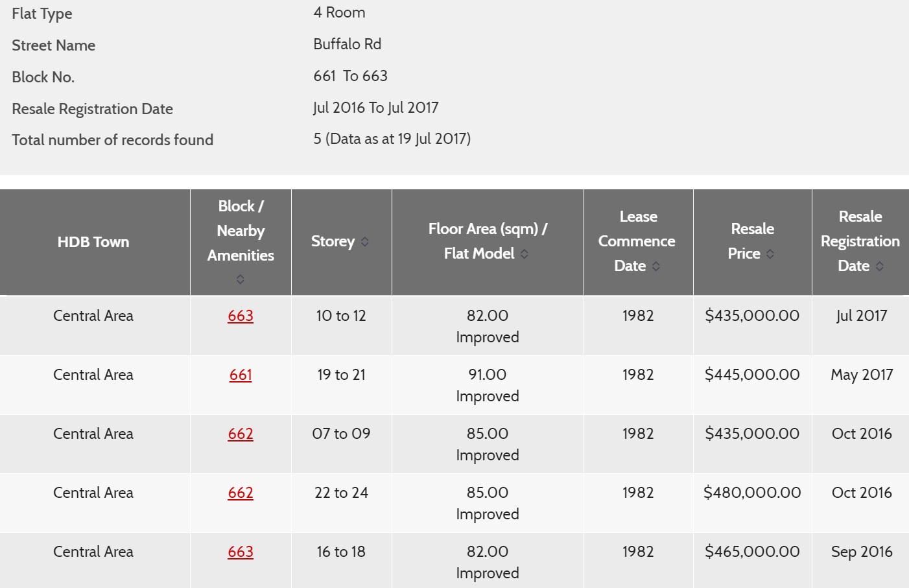Sort by Block / Nearby Amenities arrow icon

click(x=241, y=279)
